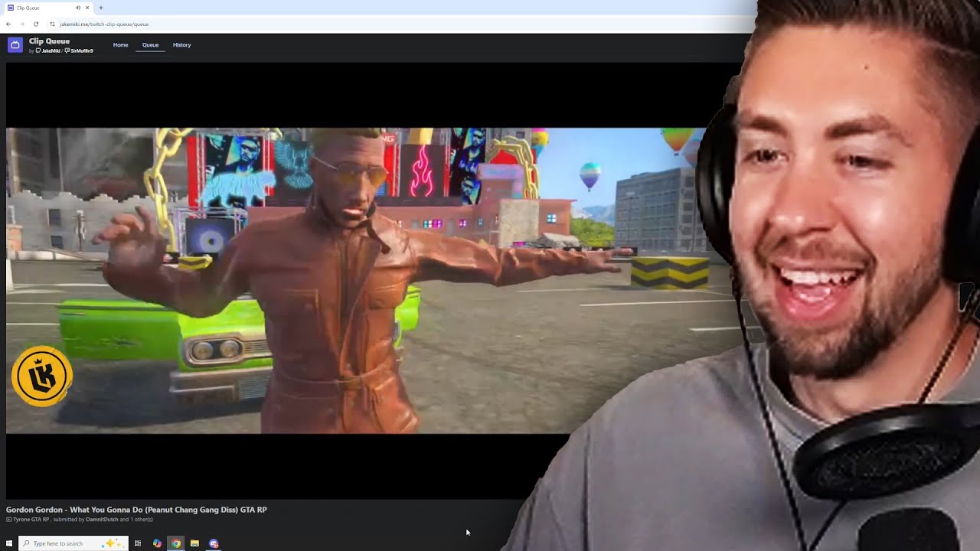Open File Explorer from the taskbar
Screen dimensions: 980x551
click(194, 543)
